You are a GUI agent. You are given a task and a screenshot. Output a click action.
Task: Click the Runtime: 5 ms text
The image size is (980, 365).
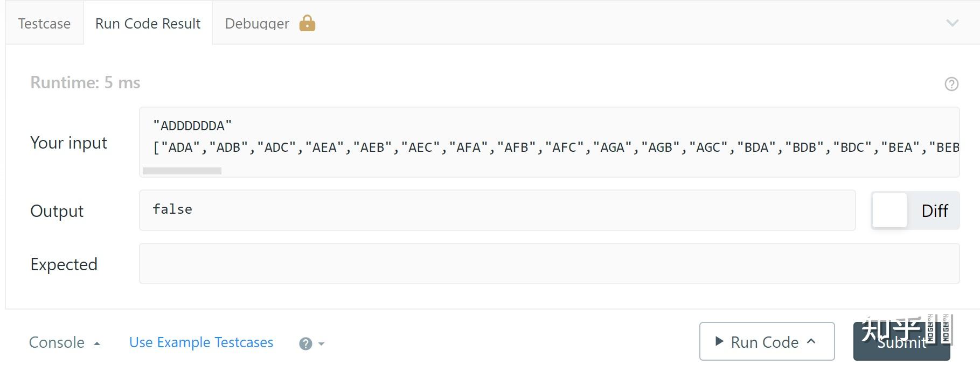point(85,83)
